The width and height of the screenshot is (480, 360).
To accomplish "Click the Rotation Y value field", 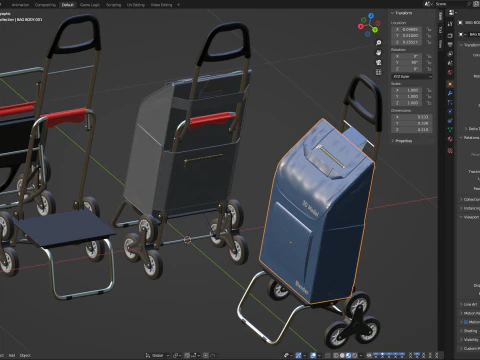I will point(407,63).
